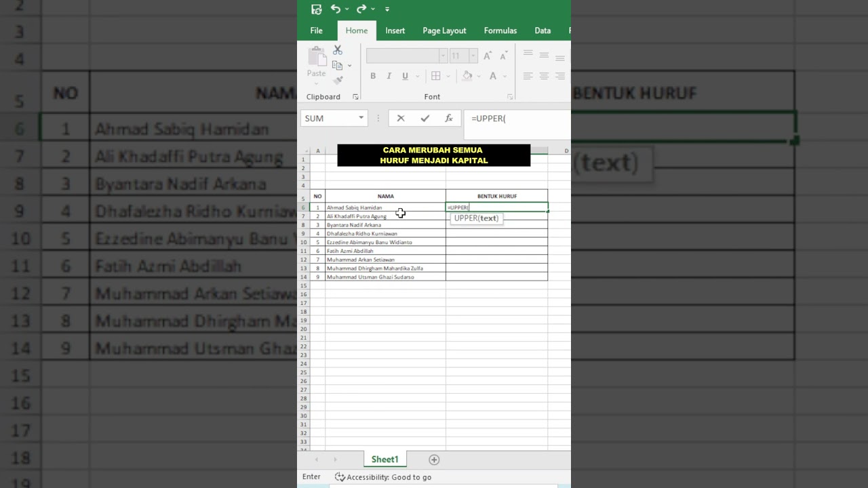Toggle Middle Align in the alignment group

(x=544, y=56)
